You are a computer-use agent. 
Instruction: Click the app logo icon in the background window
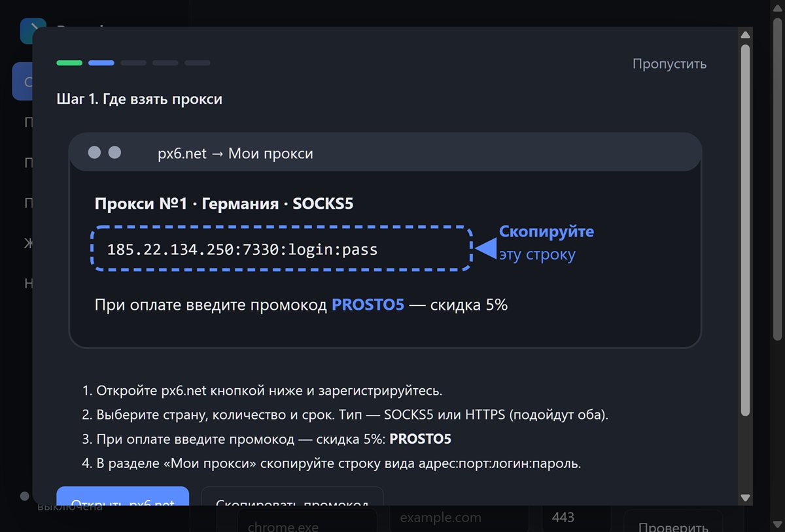click(x=33, y=31)
